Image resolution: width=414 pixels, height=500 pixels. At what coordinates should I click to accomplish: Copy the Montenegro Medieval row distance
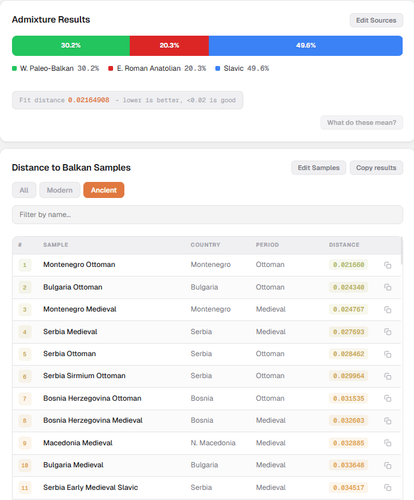coord(387,310)
